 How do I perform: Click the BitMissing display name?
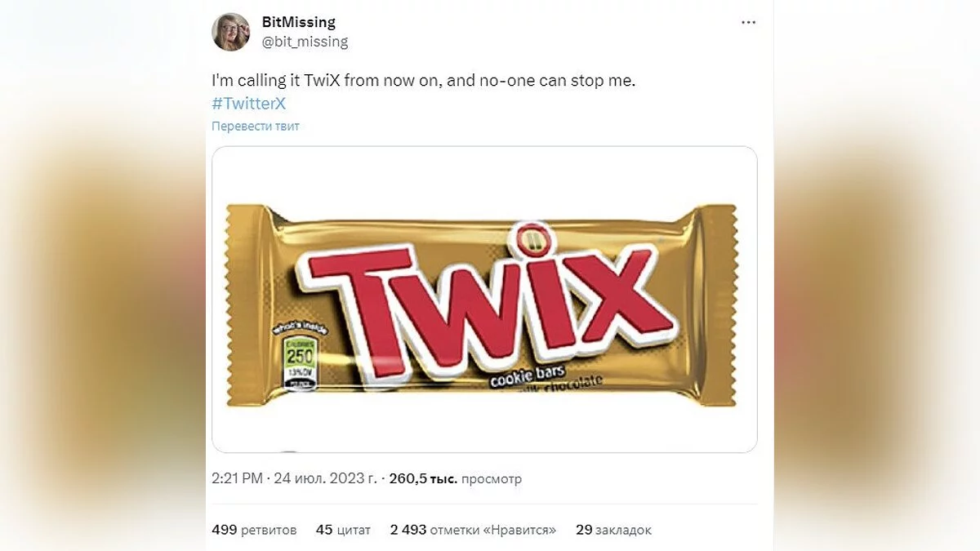[x=298, y=23]
